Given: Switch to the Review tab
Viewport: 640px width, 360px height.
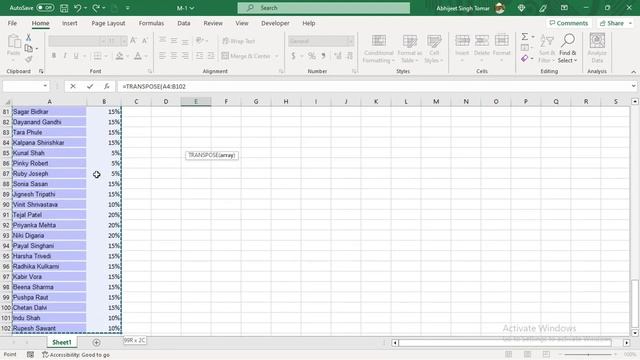Looking at the screenshot, I should [x=213, y=23].
